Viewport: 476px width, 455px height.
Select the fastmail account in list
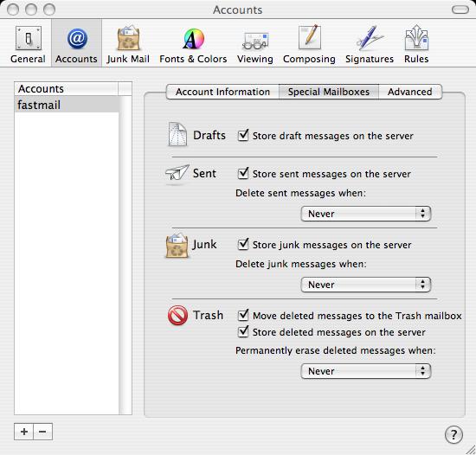(x=67, y=105)
